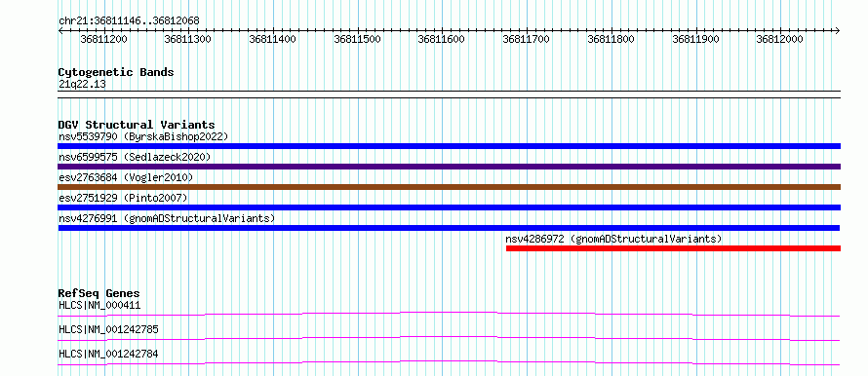Click the brown esv2763684 variant bar
Viewport: 868px width, 376px height.
(x=449, y=187)
